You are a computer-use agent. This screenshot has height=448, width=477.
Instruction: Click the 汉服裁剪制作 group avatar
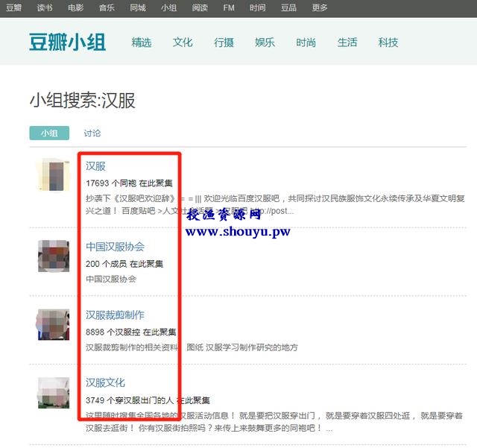(54, 324)
